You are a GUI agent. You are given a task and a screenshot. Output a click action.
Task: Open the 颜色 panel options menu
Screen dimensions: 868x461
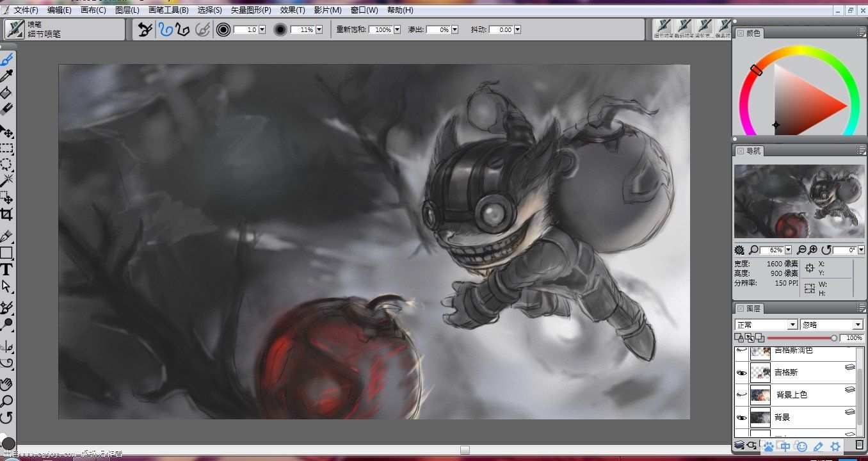pyautogui.click(x=861, y=33)
